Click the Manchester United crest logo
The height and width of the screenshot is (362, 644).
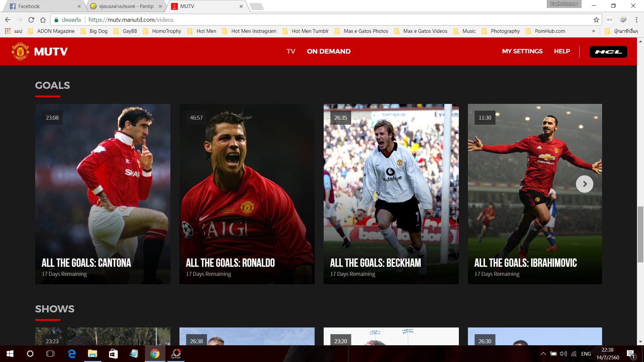(20, 51)
